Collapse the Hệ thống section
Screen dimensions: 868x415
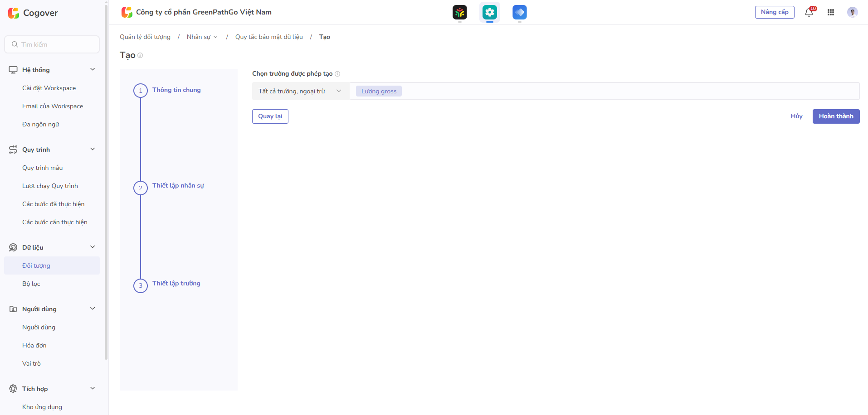[x=93, y=69]
